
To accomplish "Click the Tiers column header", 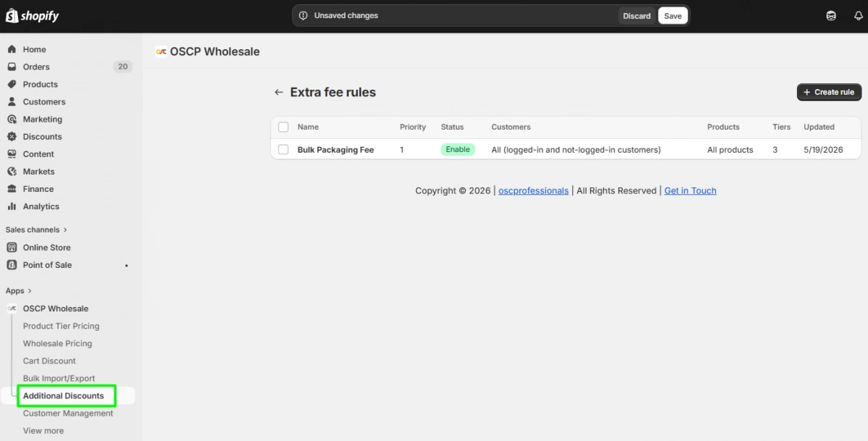I will click(781, 127).
